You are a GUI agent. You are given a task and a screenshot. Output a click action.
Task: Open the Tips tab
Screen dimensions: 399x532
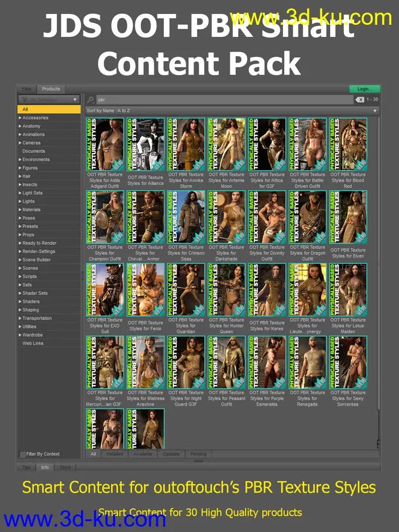[26, 467]
